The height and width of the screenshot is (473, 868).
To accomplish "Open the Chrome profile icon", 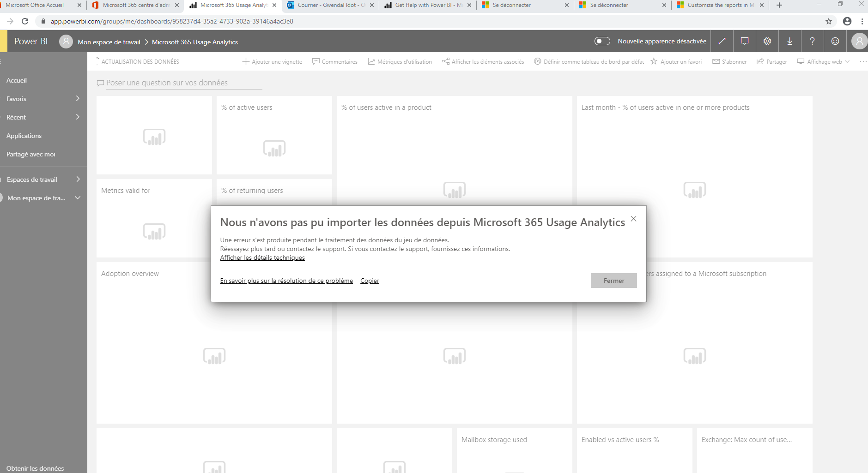I will click(847, 21).
